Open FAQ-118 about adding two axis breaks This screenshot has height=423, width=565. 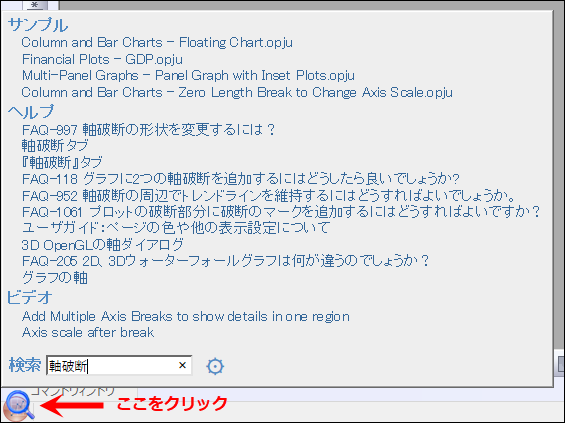241,179
